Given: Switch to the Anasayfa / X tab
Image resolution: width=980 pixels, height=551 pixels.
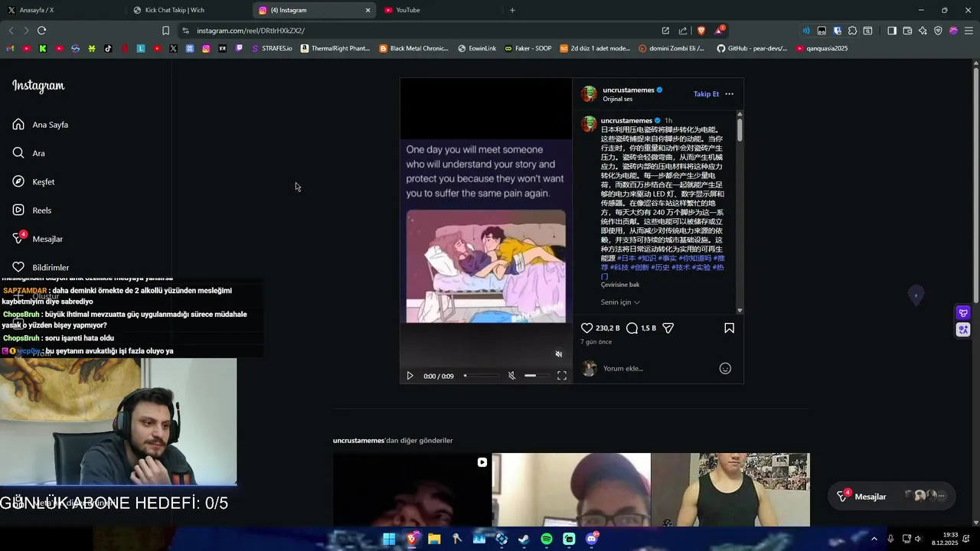Looking at the screenshot, I should coord(61,10).
